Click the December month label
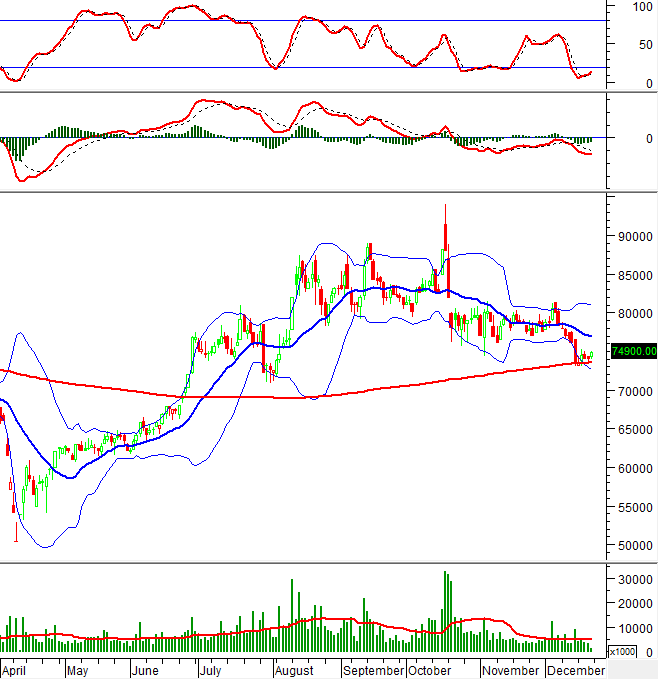The width and height of the screenshot is (658, 679). [x=576, y=670]
